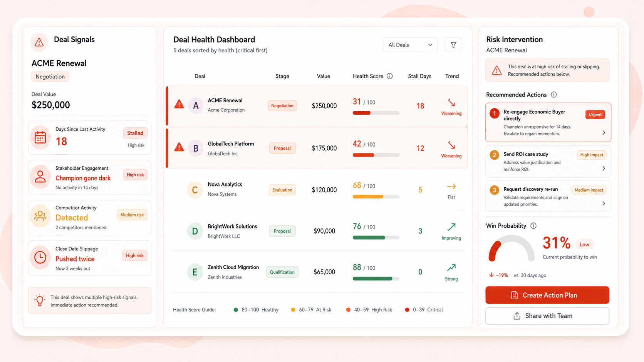Click the number 3 badge on Request discovery re-run

pyautogui.click(x=495, y=190)
